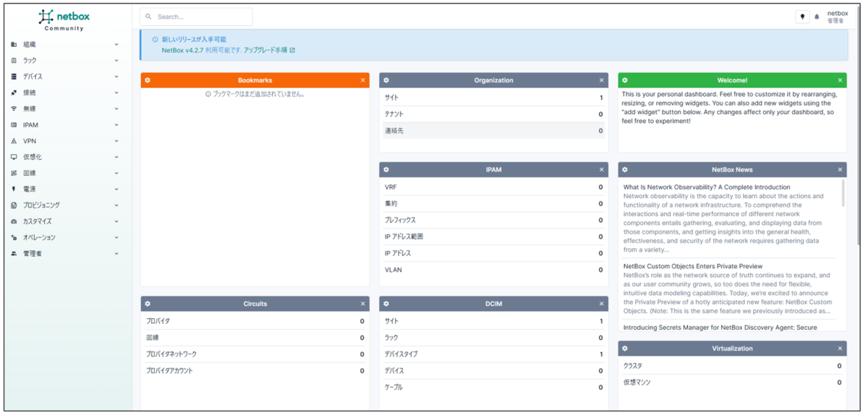Screen dimensions: 868x415
Task: Open the オペレーション sidebar menu item
Action: (x=65, y=238)
